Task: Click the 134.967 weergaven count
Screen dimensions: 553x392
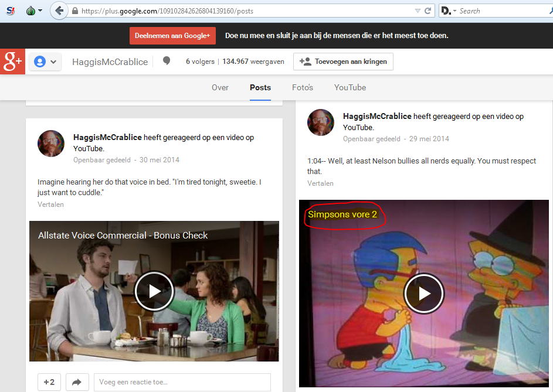Action: [x=253, y=62]
